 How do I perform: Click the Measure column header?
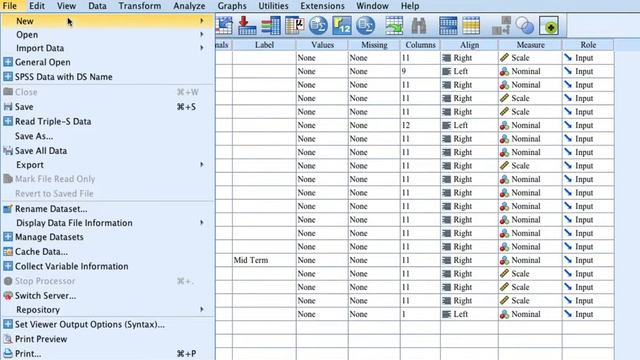pyautogui.click(x=530, y=45)
